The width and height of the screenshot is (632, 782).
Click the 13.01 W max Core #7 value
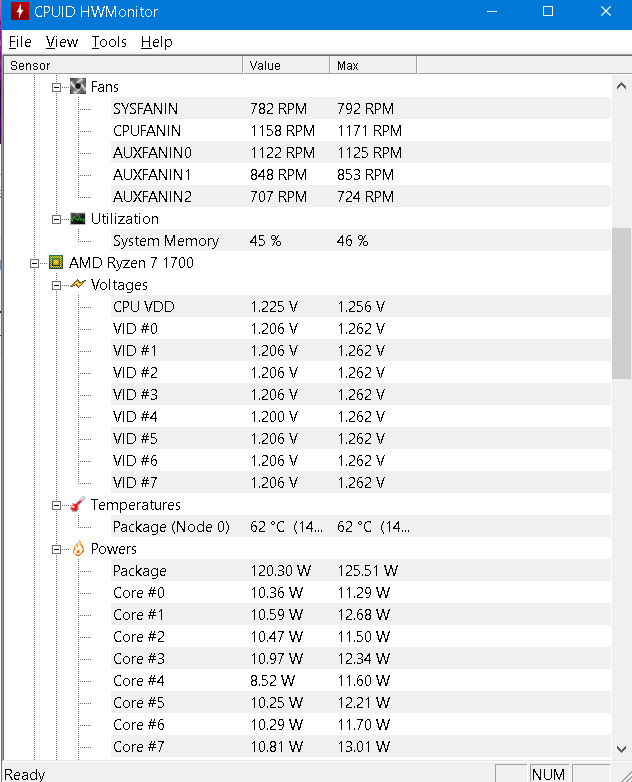coord(364,747)
